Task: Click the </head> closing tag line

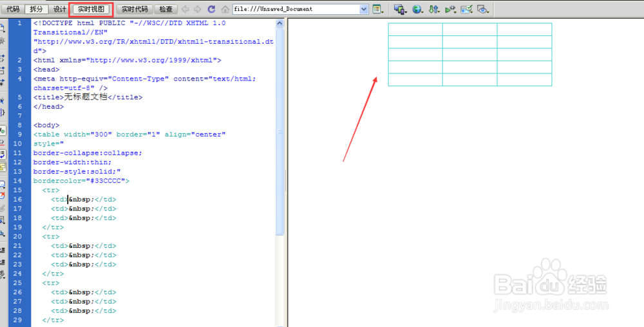Action: tap(48, 107)
